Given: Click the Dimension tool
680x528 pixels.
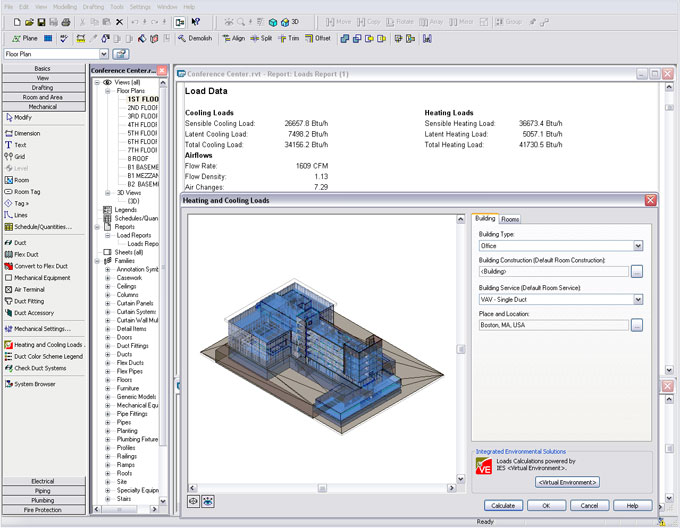Looking at the screenshot, I should 26,133.
